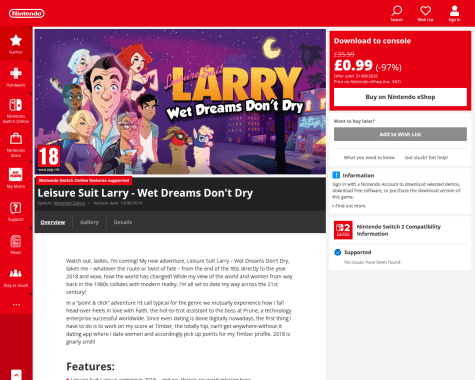
Task: Click the Features: heading
Action: tap(90, 366)
